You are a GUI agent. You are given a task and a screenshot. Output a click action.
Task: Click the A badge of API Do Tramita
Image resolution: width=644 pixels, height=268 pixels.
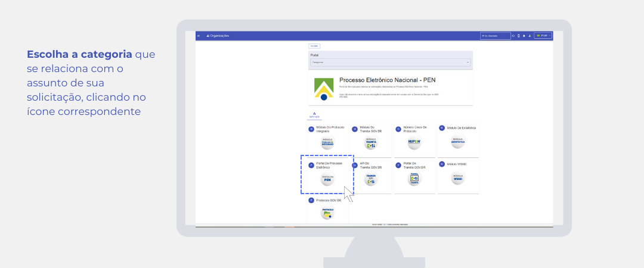click(x=355, y=165)
